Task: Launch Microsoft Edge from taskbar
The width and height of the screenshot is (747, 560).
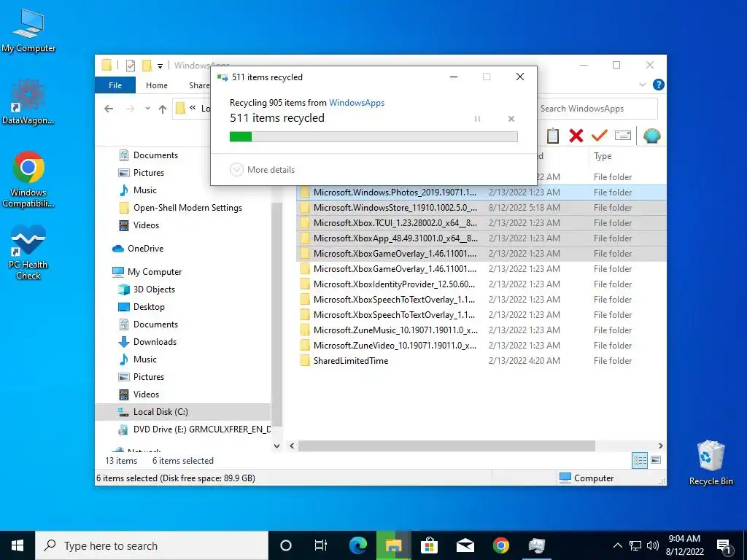Action: [357, 545]
